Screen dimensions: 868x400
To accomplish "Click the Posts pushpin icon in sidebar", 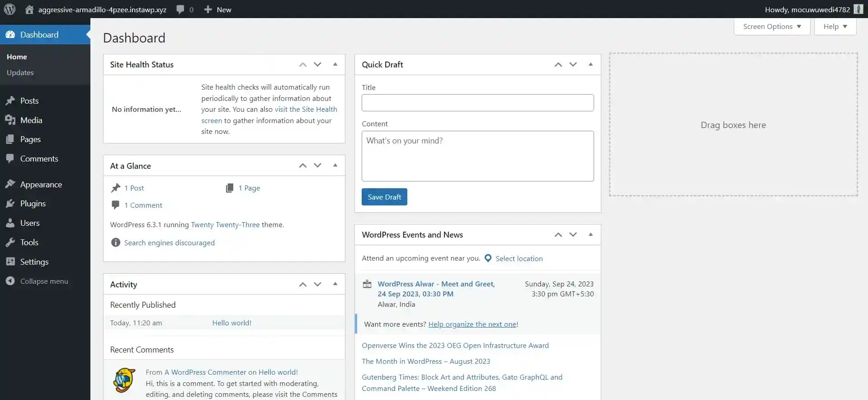I will [10, 100].
